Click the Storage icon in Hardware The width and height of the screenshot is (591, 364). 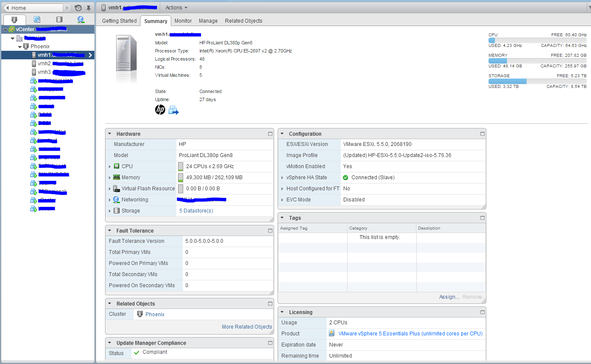117,211
